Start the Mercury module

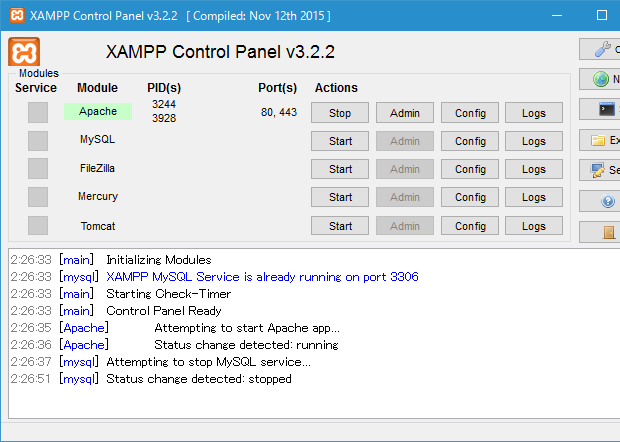[x=340, y=197]
